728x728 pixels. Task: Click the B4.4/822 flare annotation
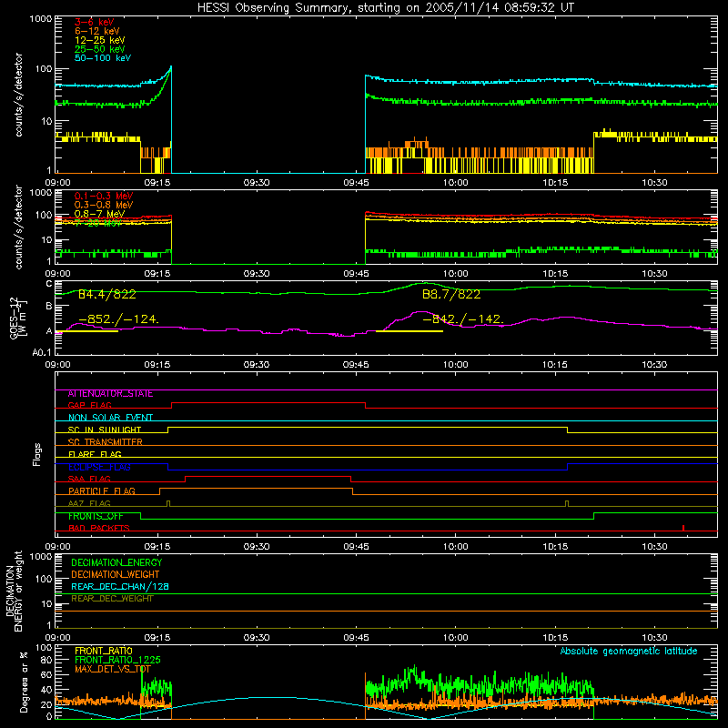pyautogui.click(x=106, y=294)
